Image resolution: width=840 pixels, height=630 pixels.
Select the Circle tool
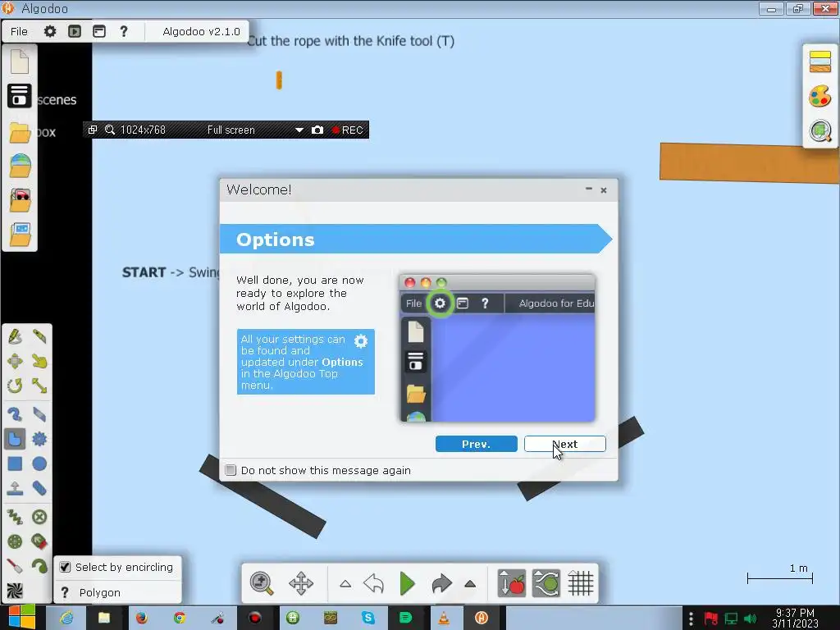(39, 464)
